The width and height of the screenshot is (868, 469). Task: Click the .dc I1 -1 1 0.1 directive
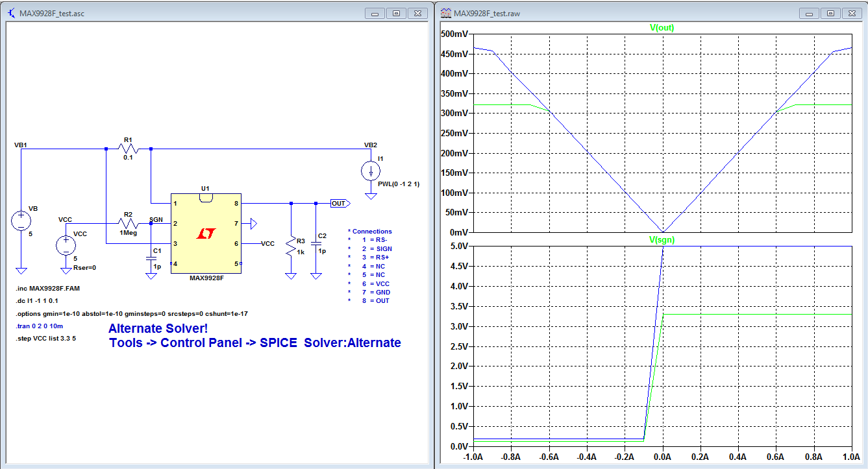click(36, 301)
